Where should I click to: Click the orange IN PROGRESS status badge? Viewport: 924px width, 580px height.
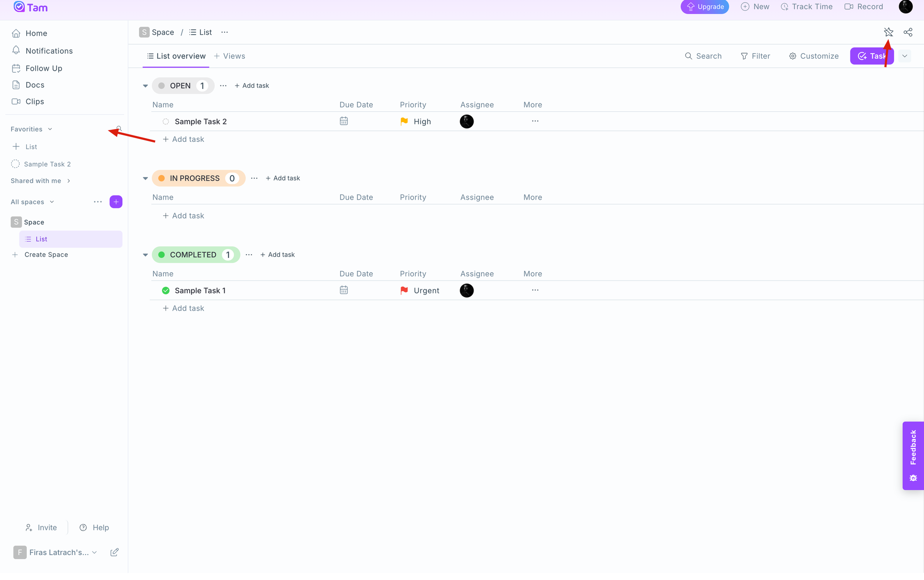pos(195,178)
